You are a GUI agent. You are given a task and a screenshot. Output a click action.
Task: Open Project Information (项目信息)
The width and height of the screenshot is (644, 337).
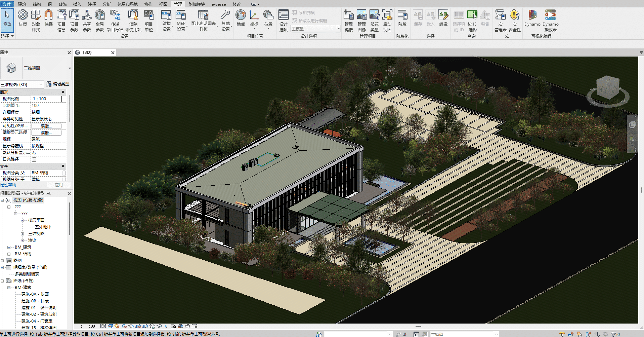(x=61, y=21)
